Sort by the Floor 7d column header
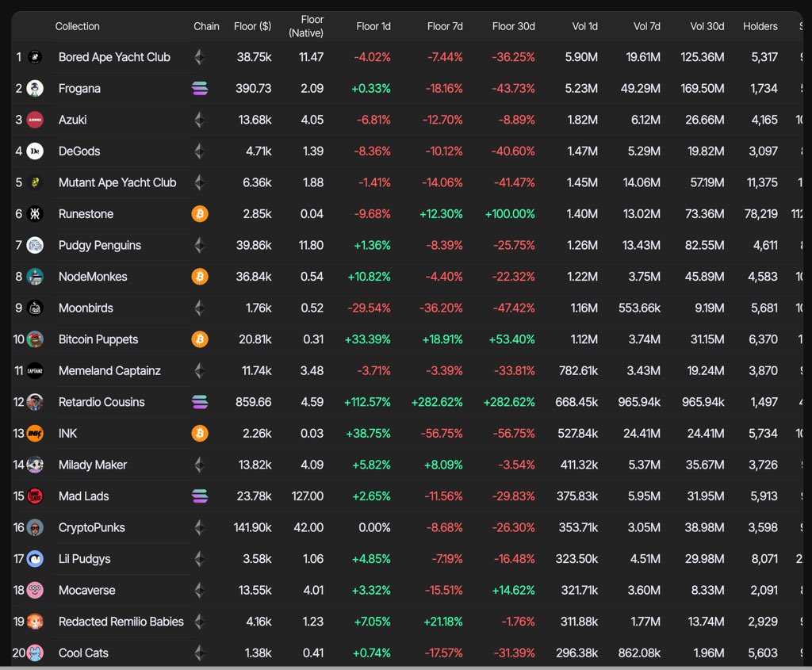Screen dimensions: 812x670 click(x=445, y=26)
